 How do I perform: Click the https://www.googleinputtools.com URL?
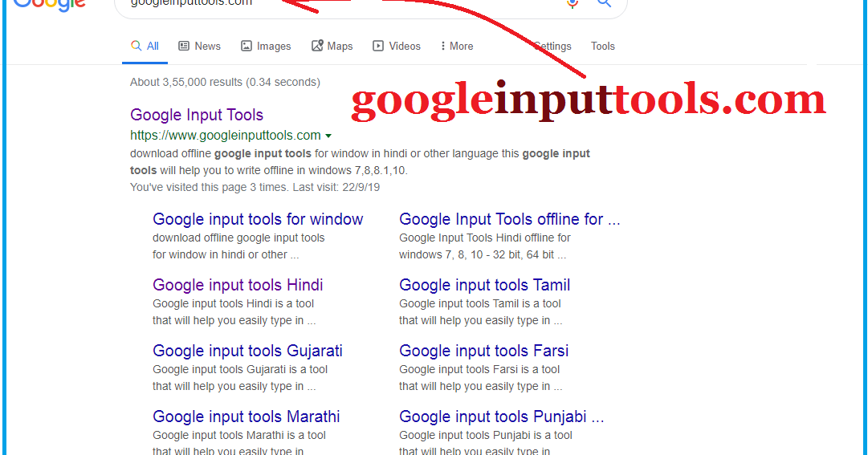point(226,136)
